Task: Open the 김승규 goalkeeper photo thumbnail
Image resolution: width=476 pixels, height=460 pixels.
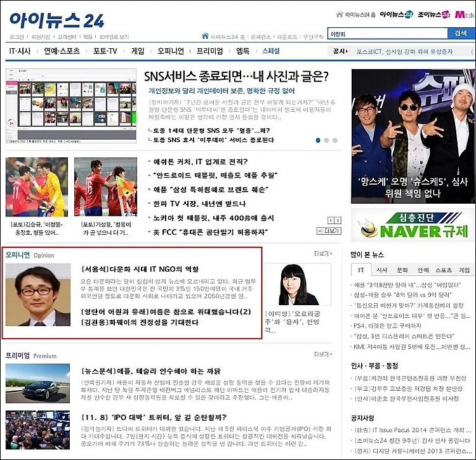Action: pyautogui.click(x=37, y=187)
